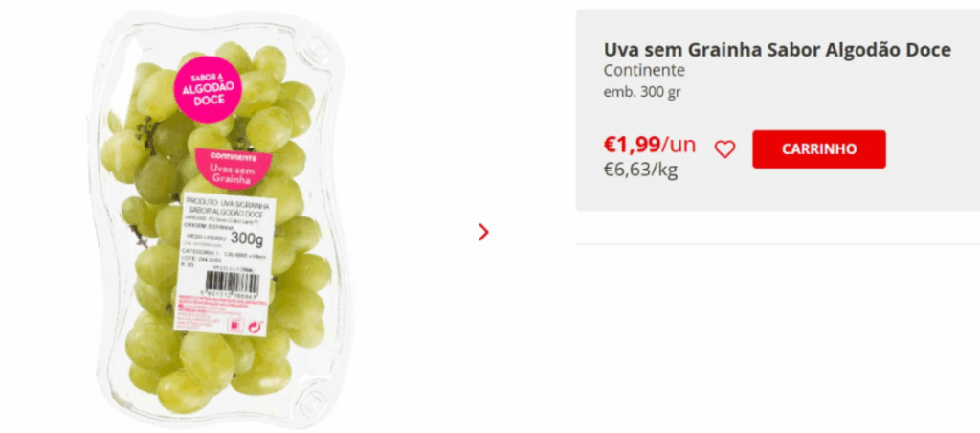This screenshot has height=433, width=980.
Task: Show next product image with red chevron
Action: coord(483,232)
